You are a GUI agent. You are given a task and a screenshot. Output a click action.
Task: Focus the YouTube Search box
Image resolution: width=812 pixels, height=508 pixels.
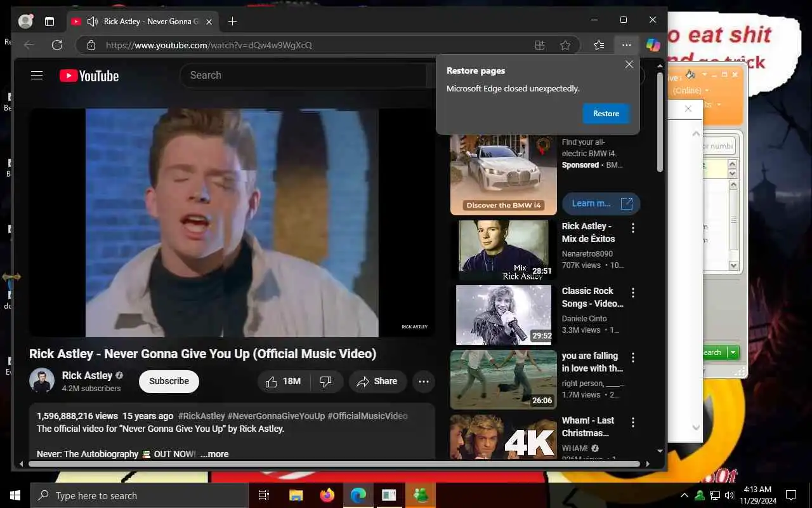tap(303, 75)
